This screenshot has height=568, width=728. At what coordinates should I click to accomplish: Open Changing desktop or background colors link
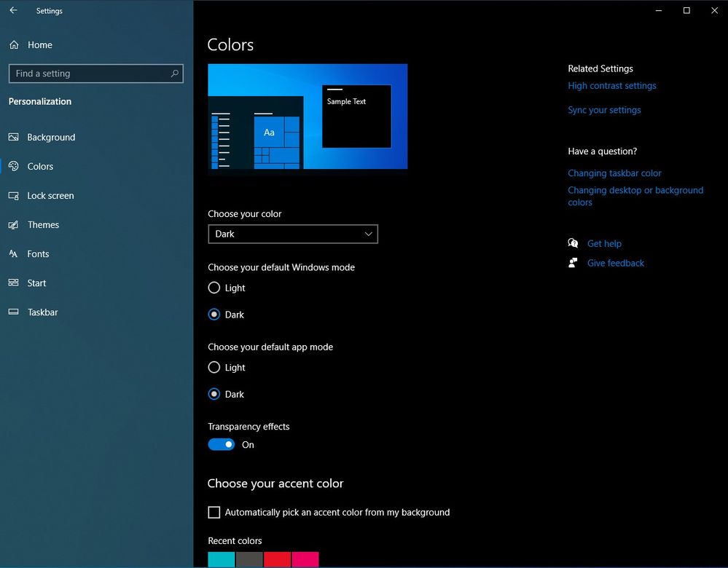click(635, 197)
